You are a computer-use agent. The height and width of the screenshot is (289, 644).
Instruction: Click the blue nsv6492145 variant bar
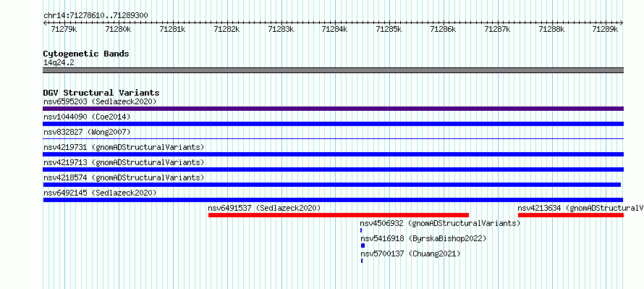tap(333, 200)
